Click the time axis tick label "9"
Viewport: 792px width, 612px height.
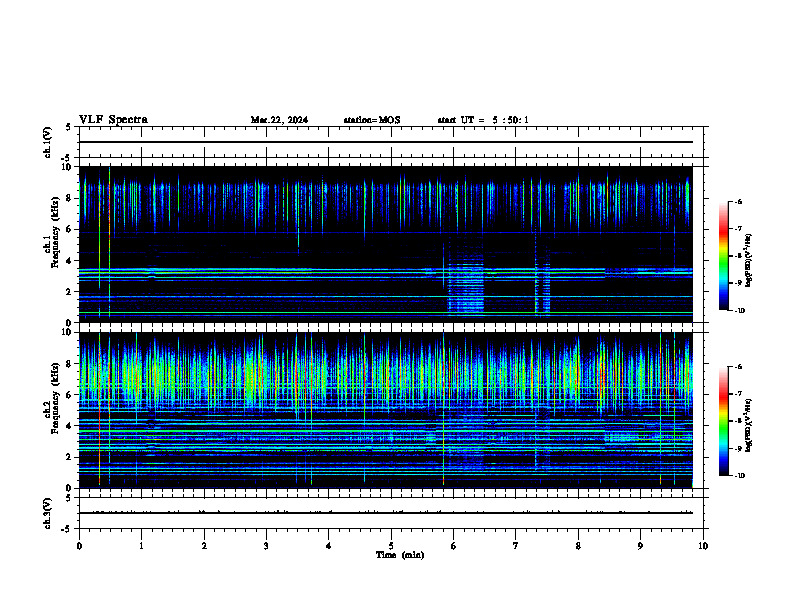pyautogui.click(x=640, y=546)
